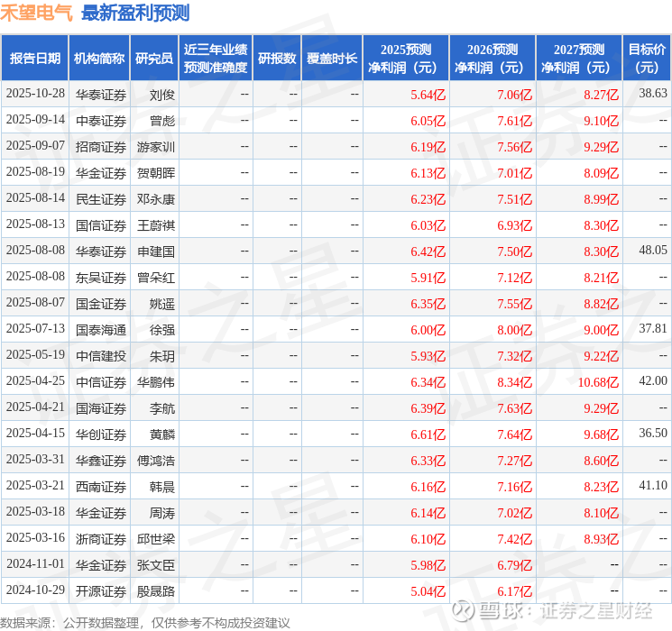Click the 研究员 column header
The width and height of the screenshot is (672, 631).
tap(154, 59)
